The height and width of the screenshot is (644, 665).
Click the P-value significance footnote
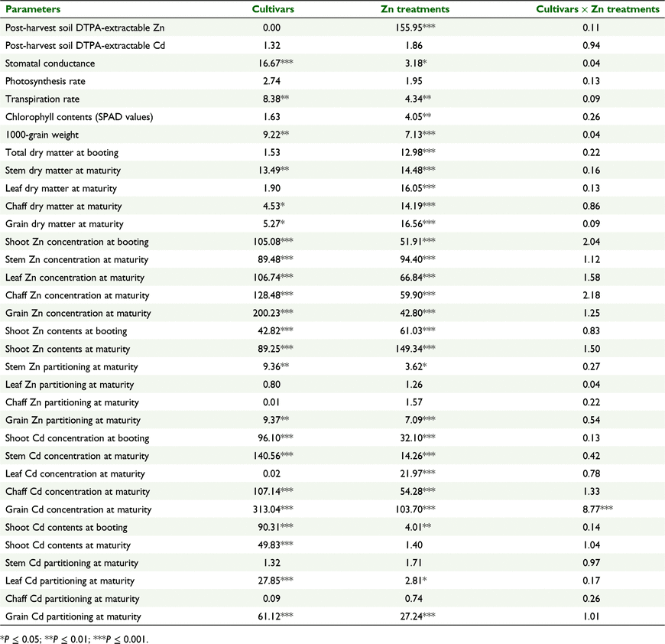click(x=75, y=639)
